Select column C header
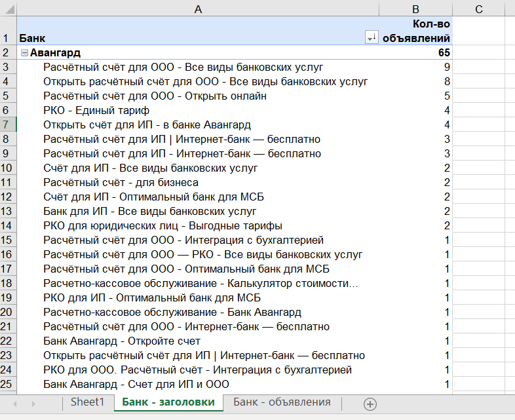This screenshot has height=420, width=515. click(478, 9)
